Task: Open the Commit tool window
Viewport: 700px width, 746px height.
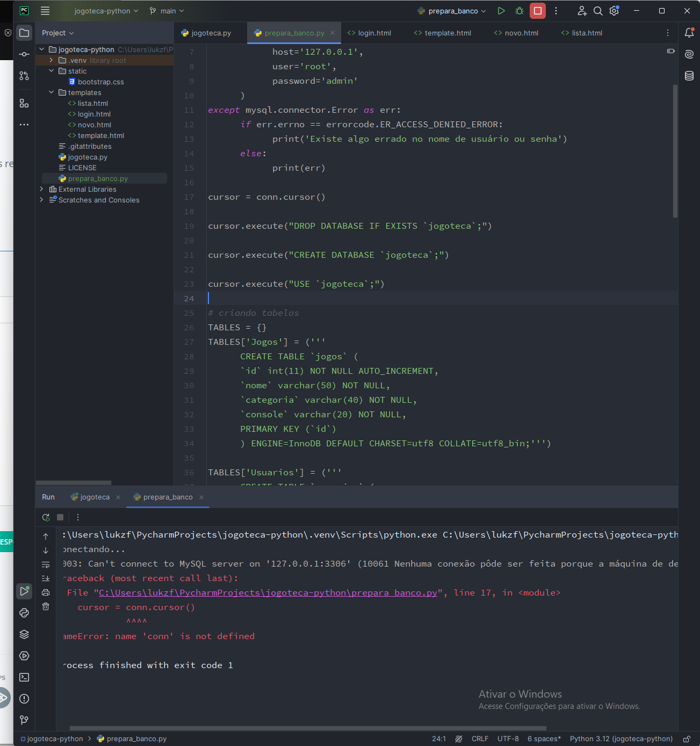Action: tap(24, 54)
